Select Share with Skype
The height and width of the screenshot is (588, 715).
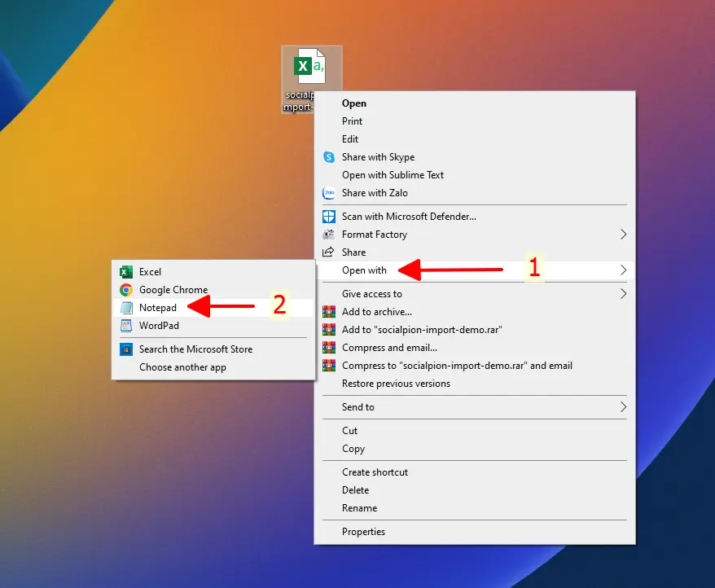click(x=474, y=157)
